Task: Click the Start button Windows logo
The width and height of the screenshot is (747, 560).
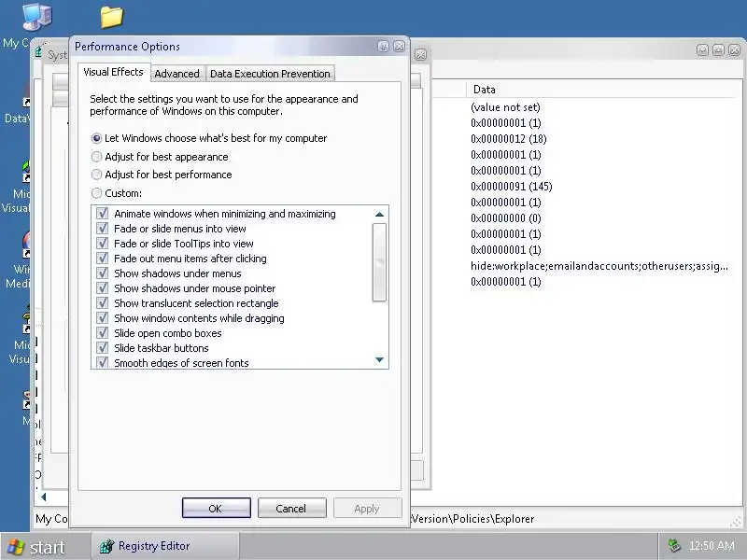Action: pos(16,547)
